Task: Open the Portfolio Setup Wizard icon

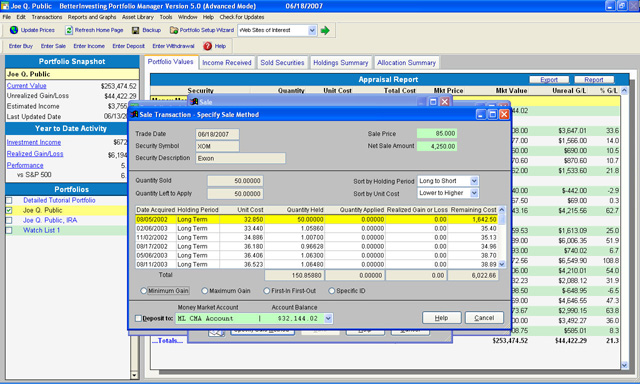Action: (174, 30)
